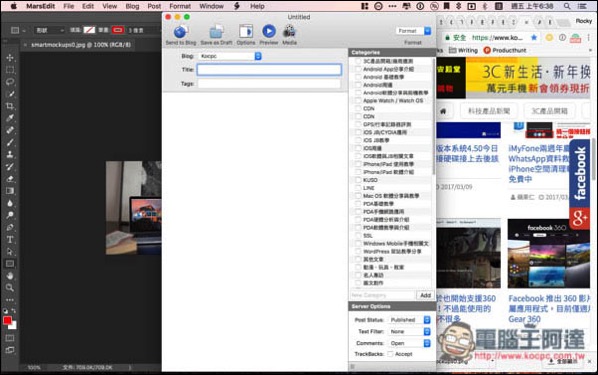Screen dimensions: 598x375
Task: Open the shape mode dropdown in Photoshop options
Action: [x=49, y=30]
